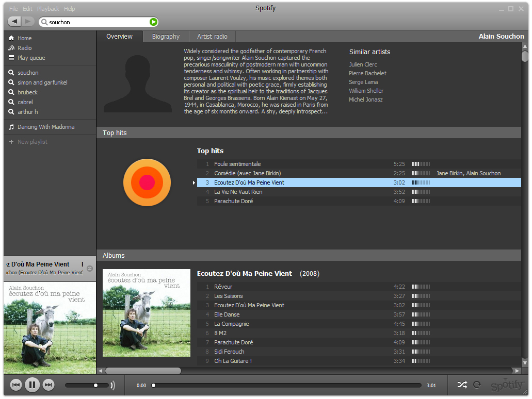Screen dimensions: 532x399
Task: Open the saved search 'souchon'
Action: pos(28,73)
